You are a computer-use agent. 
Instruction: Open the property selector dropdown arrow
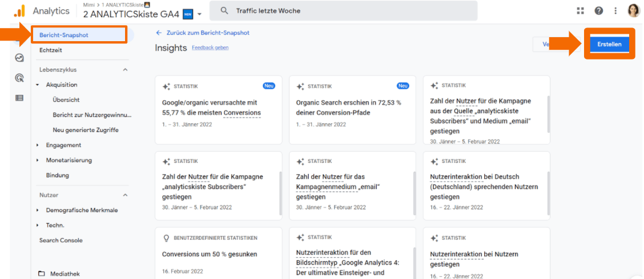(x=200, y=14)
